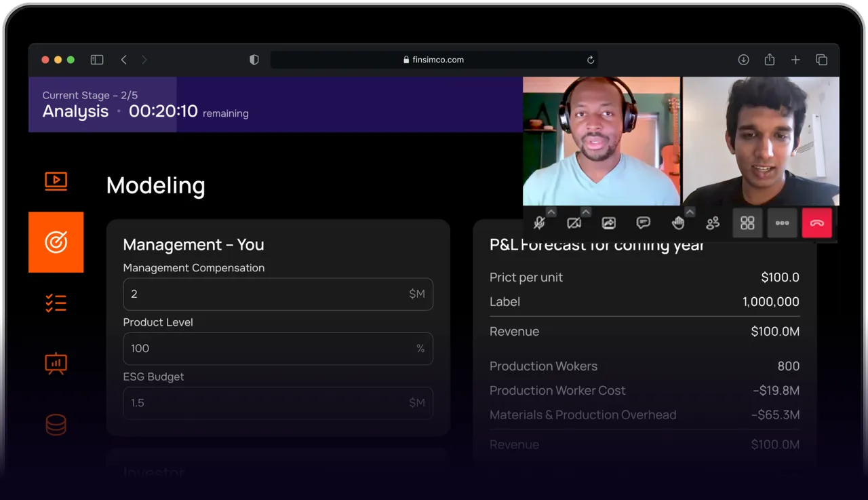This screenshot has width=868, height=500.
Task: Open the Safari share icon
Action: tap(770, 60)
